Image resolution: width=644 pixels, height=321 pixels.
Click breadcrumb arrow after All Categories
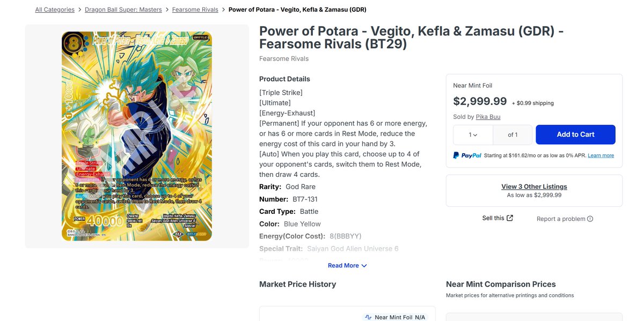pos(79,10)
